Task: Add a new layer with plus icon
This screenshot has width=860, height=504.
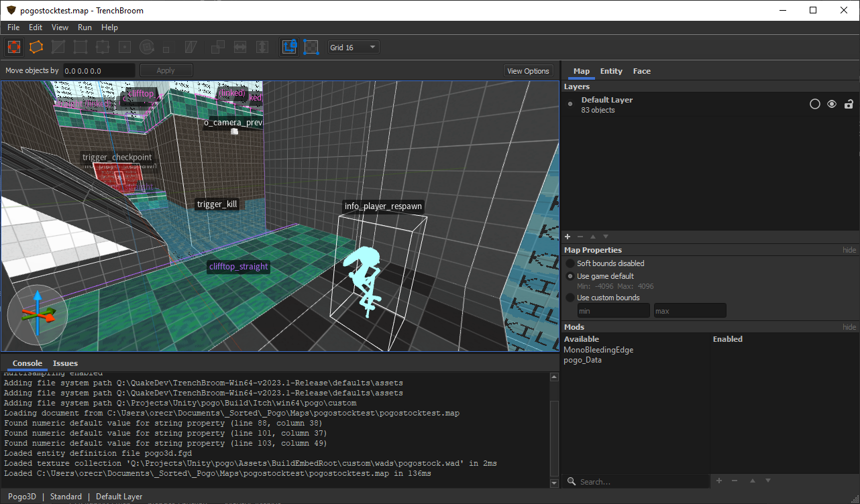Action: (x=568, y=237)
